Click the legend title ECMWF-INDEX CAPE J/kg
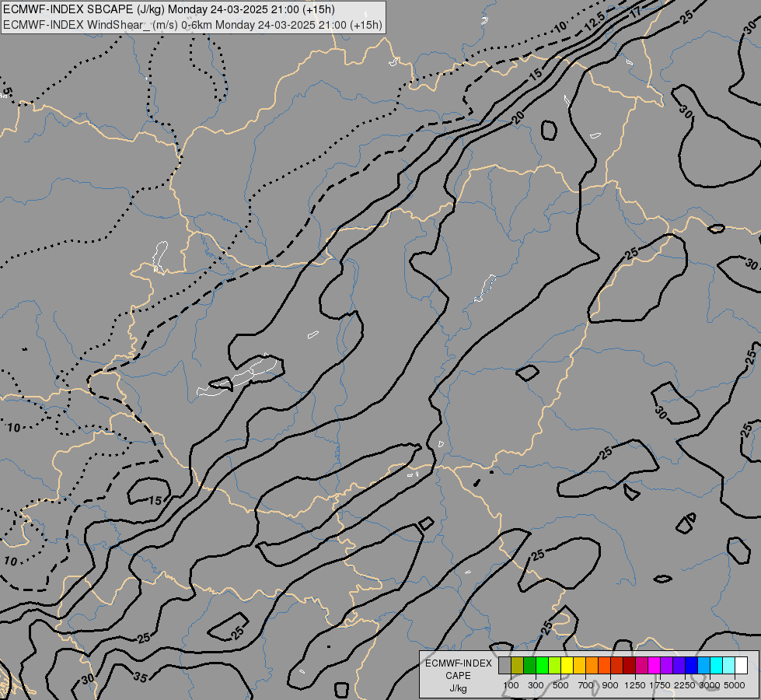Viewport: 761px width, 700px height. click(458, 676)
